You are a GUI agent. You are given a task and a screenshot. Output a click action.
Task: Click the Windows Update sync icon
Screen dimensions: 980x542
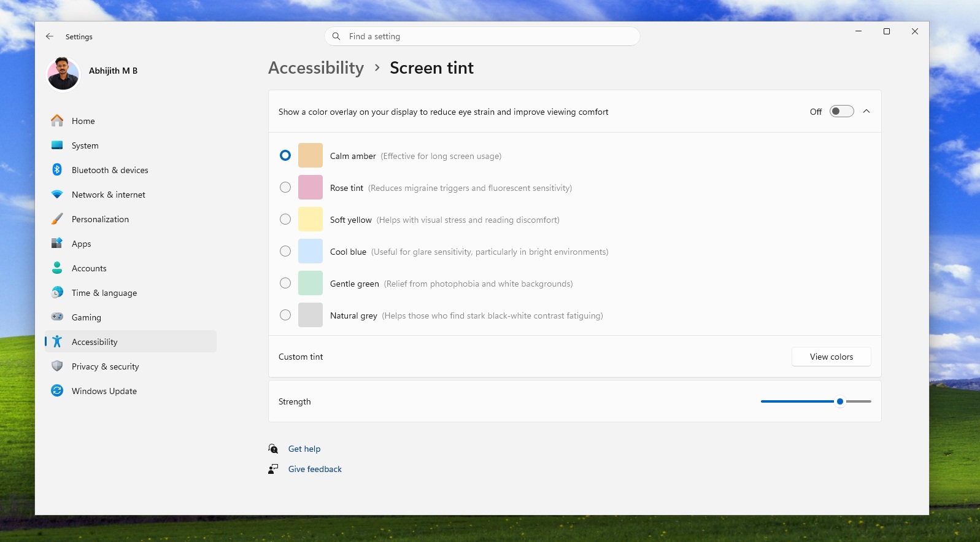(x=57, y=391)
